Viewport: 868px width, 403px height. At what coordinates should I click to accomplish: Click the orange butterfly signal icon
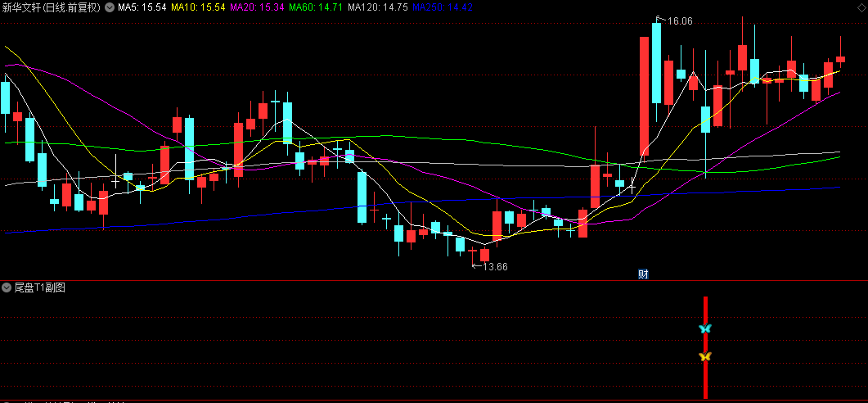[x=704, y=356]
